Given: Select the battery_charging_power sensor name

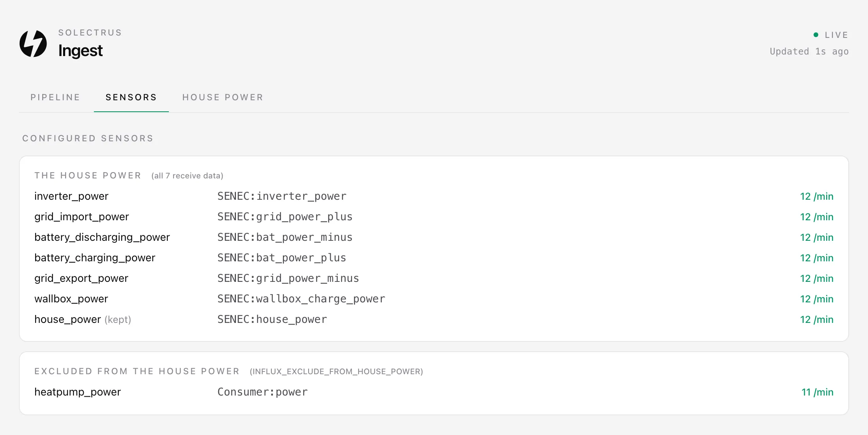Looking at the screenshot, I should pyautogui.click(x=95, y=258).
